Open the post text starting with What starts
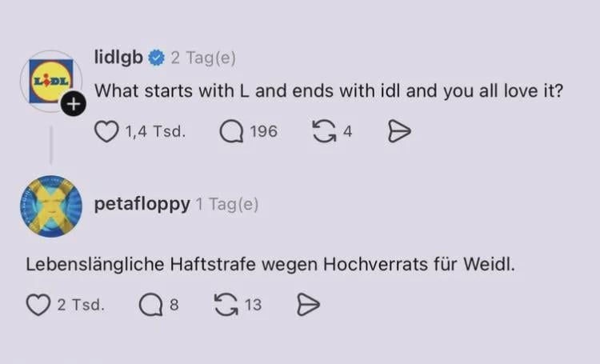Image resolution: width=600 pixels, height=364 pixels. point(329,91)
